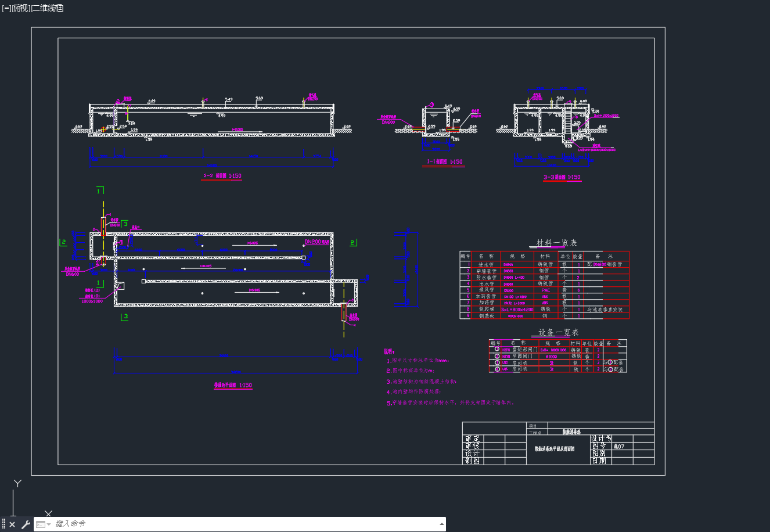Viewport: 770px width, 532px height.
Task: Select the green section marker 2 right of plan
Action: 352,242
